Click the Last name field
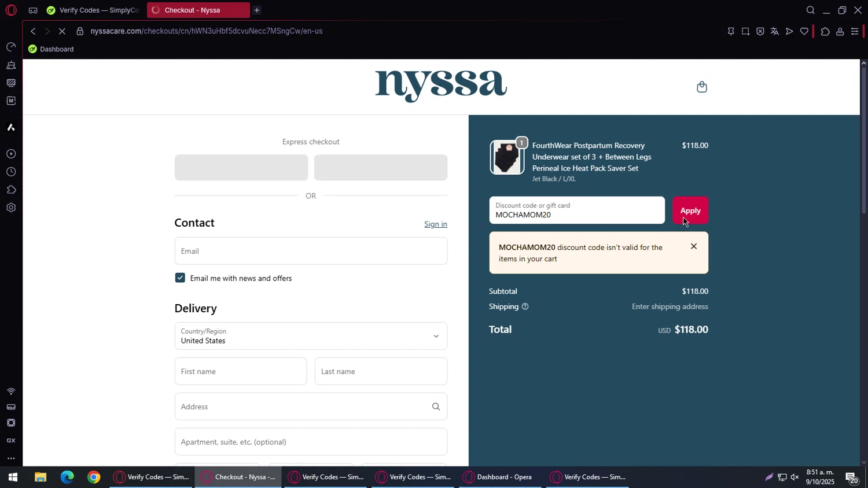The image size is (868, 488). click(381, 371)
